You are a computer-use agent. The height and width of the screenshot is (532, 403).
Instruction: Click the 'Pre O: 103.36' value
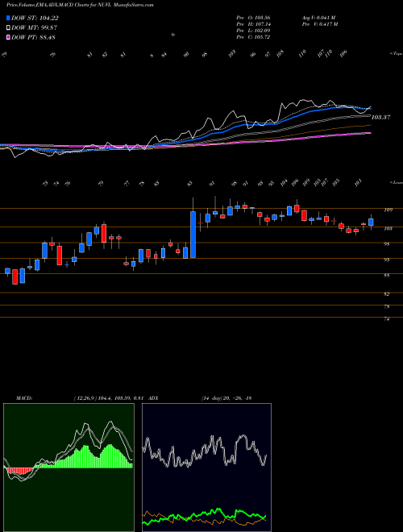pos(253,18)
